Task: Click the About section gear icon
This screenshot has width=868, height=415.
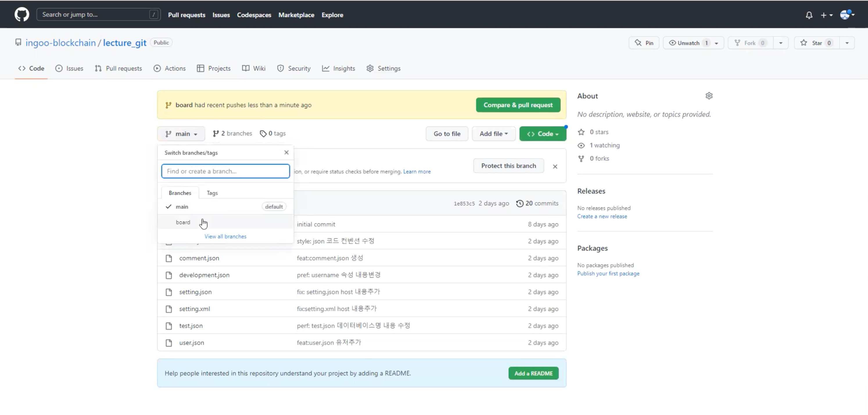Action: 709,96
